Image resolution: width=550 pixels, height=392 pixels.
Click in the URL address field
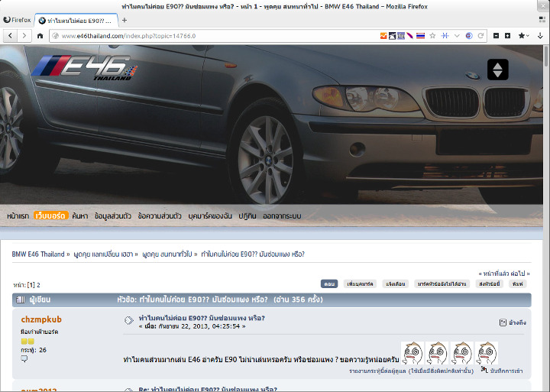(x=214, y=35)
